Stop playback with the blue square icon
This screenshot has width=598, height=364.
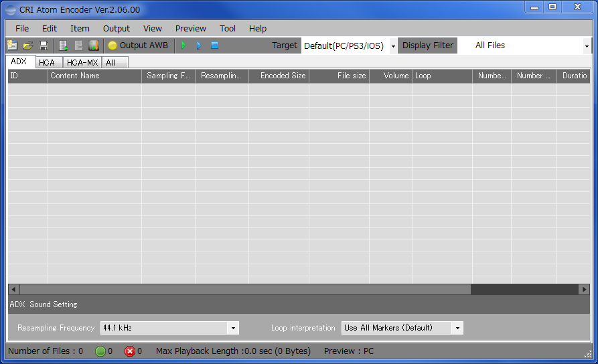[x=215, y=45]
